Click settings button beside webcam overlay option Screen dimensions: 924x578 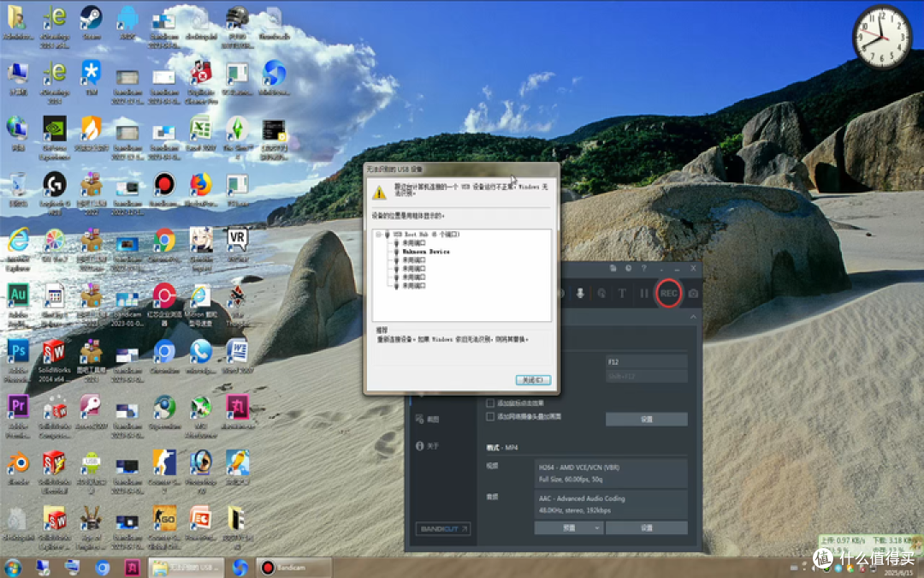click(x=647, y=420)
